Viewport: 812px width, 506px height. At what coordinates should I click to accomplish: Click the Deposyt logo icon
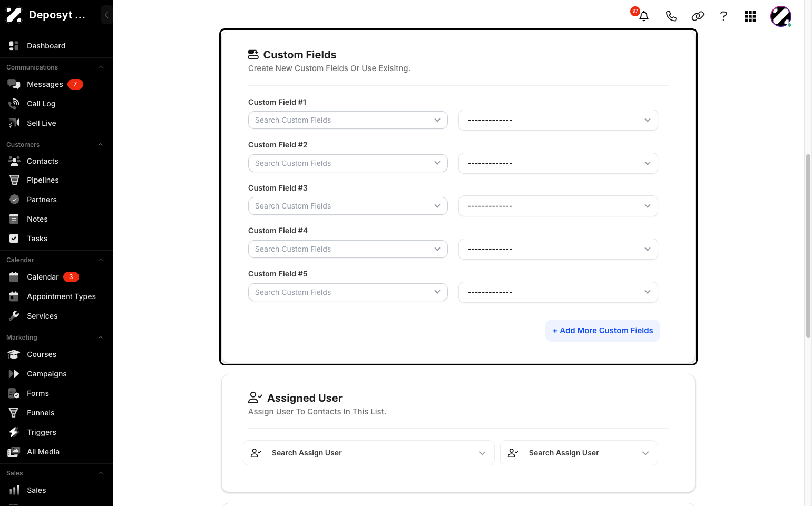pos(14,15)
